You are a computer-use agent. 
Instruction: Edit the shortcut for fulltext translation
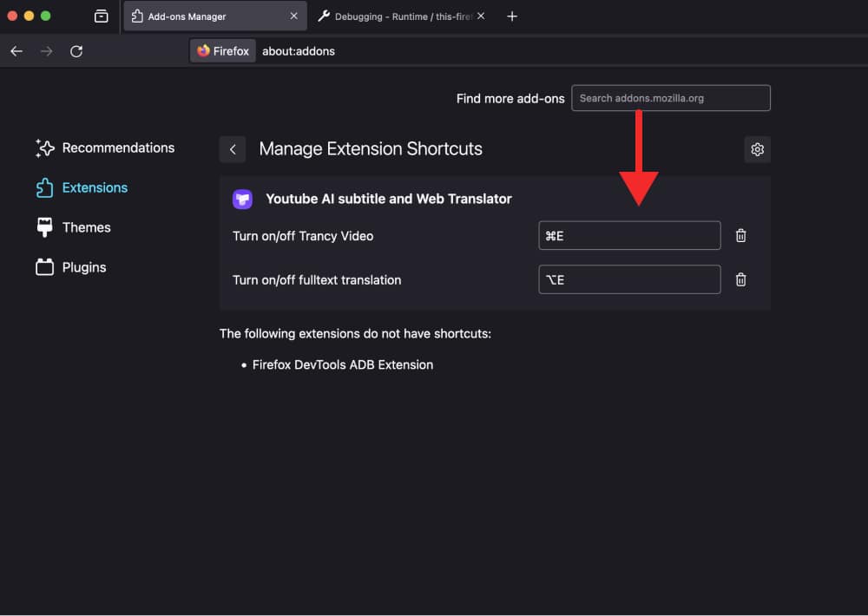click(629, 279)
